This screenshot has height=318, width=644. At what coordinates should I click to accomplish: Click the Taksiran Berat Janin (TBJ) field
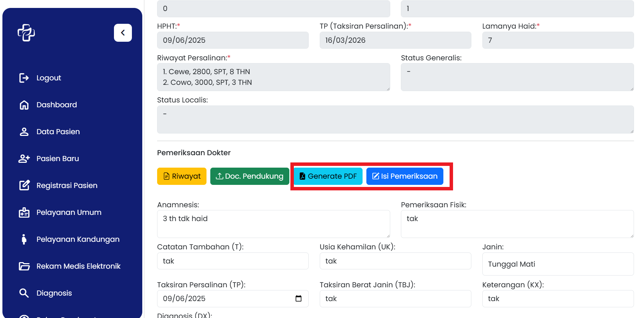pyautogui.click(x=395, y=299)
